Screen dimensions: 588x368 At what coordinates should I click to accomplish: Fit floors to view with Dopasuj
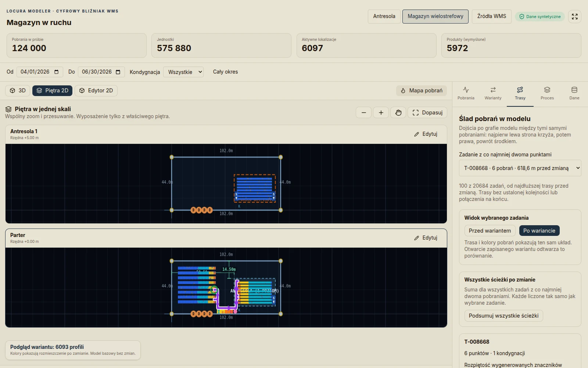pos(427,113)
